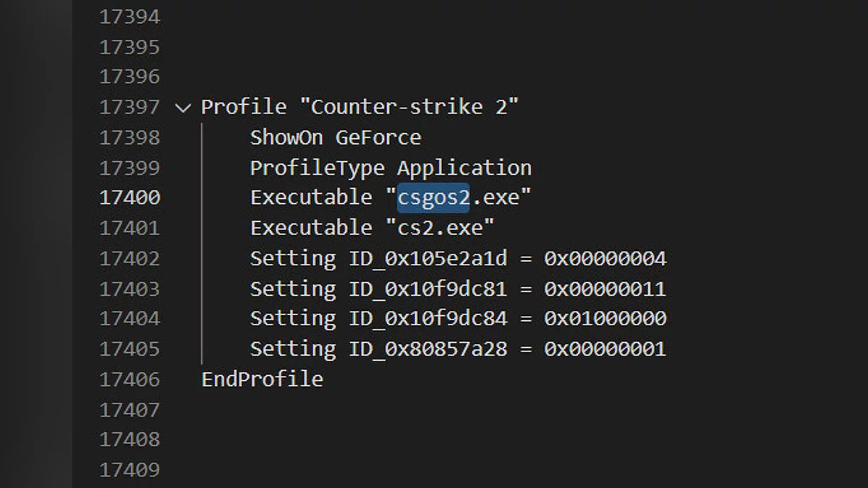Click the value 0x01000000
Screen dimensions: 868x488
tap(605, 318)
